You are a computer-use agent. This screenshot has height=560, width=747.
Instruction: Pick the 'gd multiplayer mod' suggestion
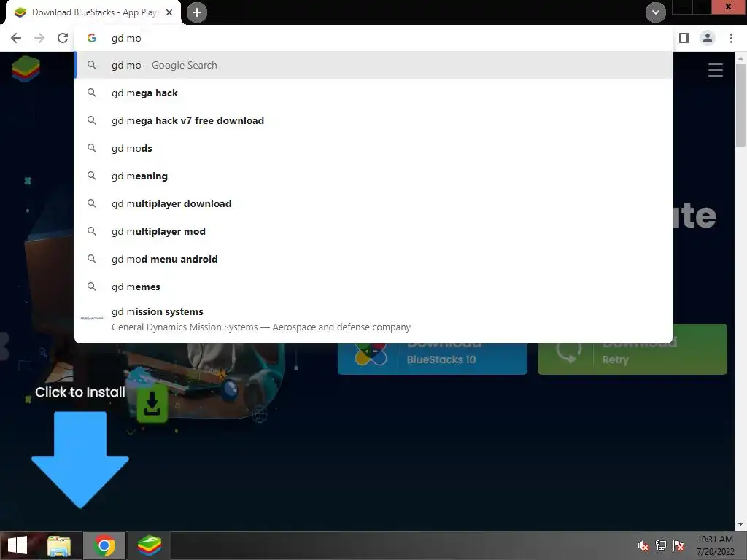[373, 231]
